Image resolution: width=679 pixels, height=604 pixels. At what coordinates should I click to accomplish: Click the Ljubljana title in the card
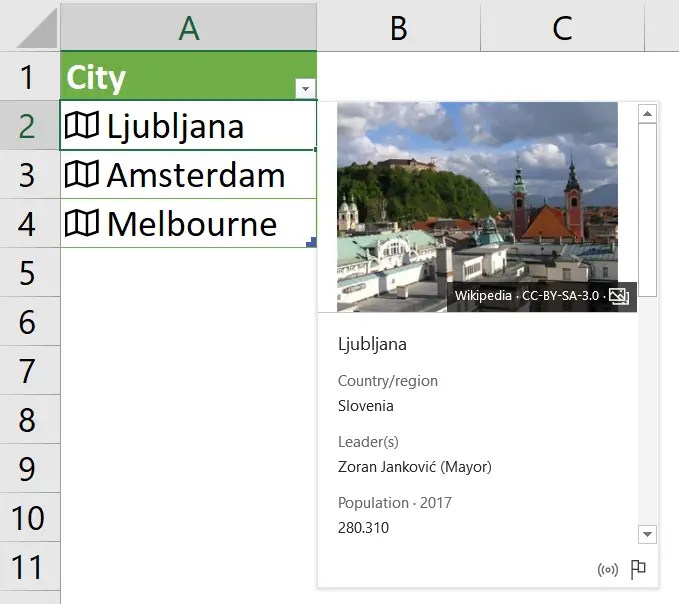pyautogui.click(x=372, y=345)
